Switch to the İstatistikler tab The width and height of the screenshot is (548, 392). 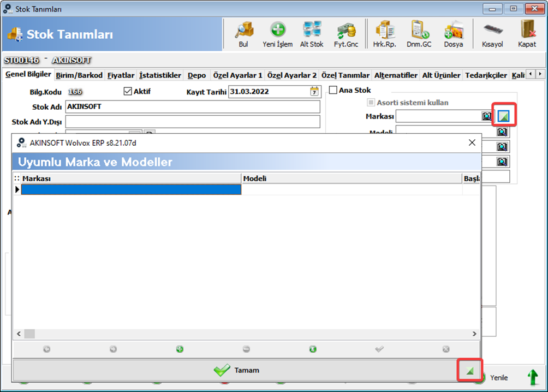tap(160, 75)
